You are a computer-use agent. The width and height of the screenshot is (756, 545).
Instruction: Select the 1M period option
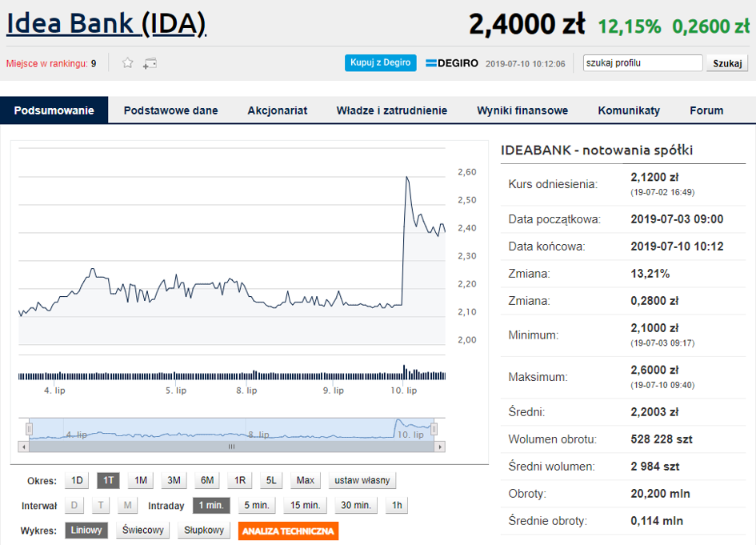click(x=141, y=480)
